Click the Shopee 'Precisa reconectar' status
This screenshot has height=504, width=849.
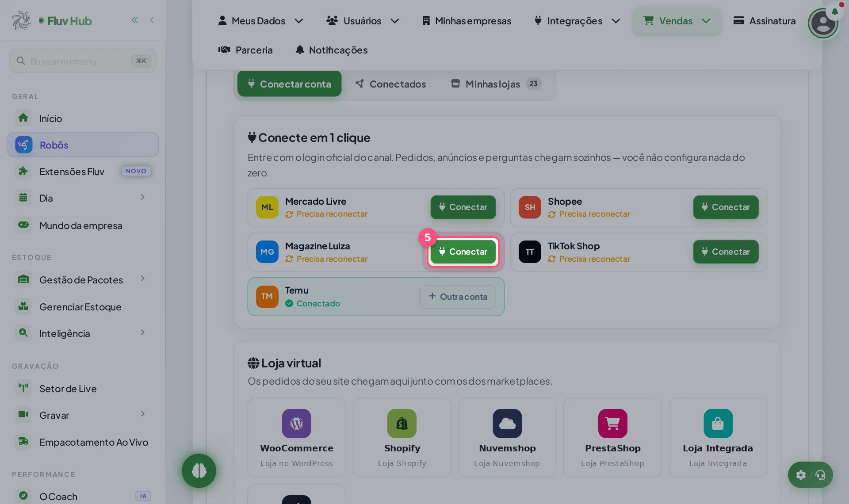tap(589, 214)
